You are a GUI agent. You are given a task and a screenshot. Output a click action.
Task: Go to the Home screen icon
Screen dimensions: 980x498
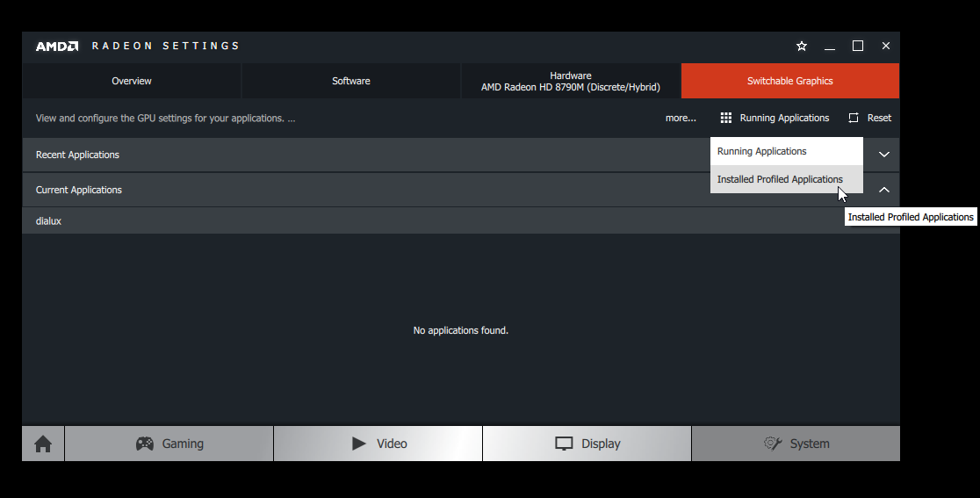pos(43,444)
